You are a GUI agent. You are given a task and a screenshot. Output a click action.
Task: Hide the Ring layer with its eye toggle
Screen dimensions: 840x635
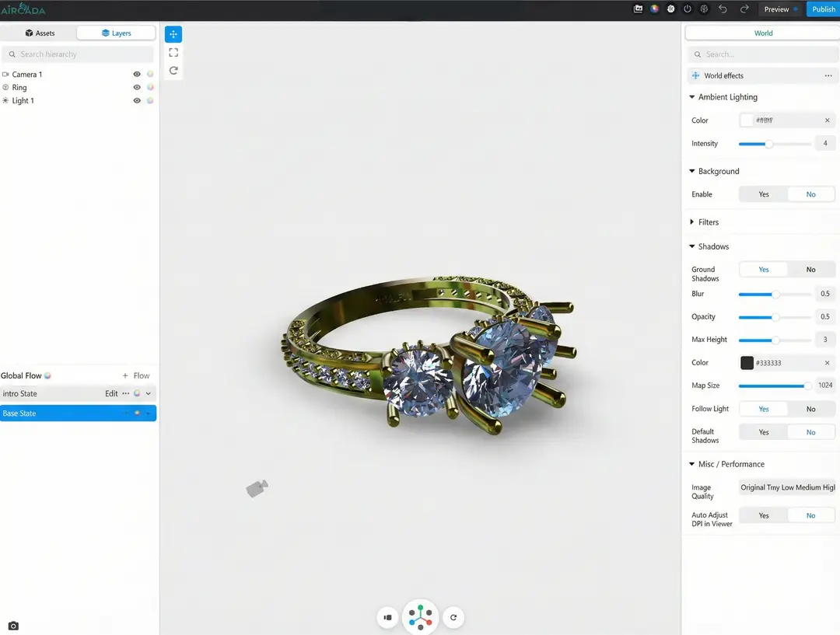[x=137, y=87]
